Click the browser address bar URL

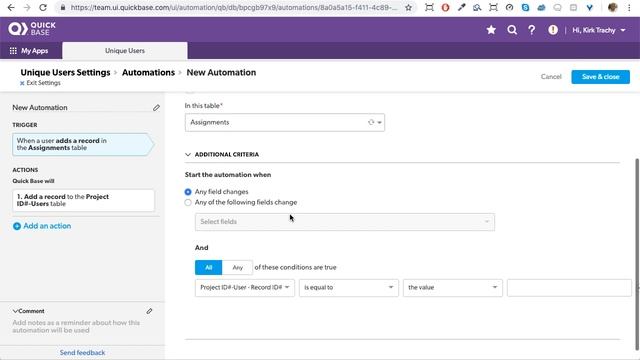click(233, 7)
